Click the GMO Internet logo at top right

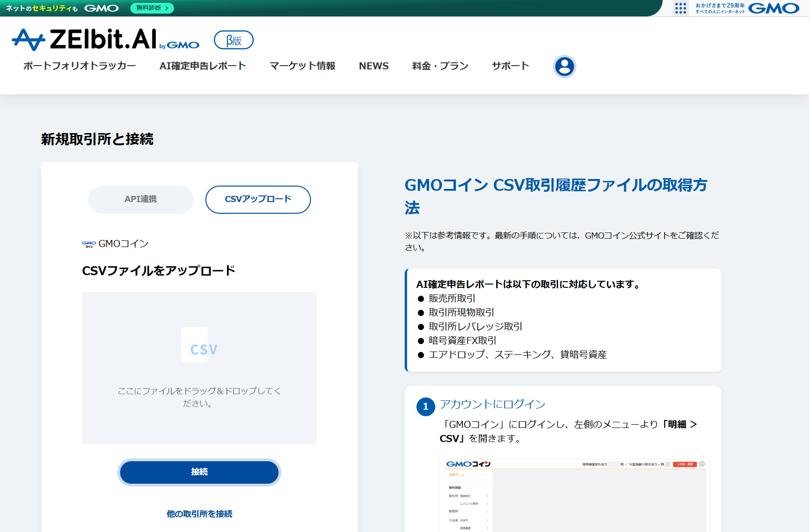click(x=773, y=8)
